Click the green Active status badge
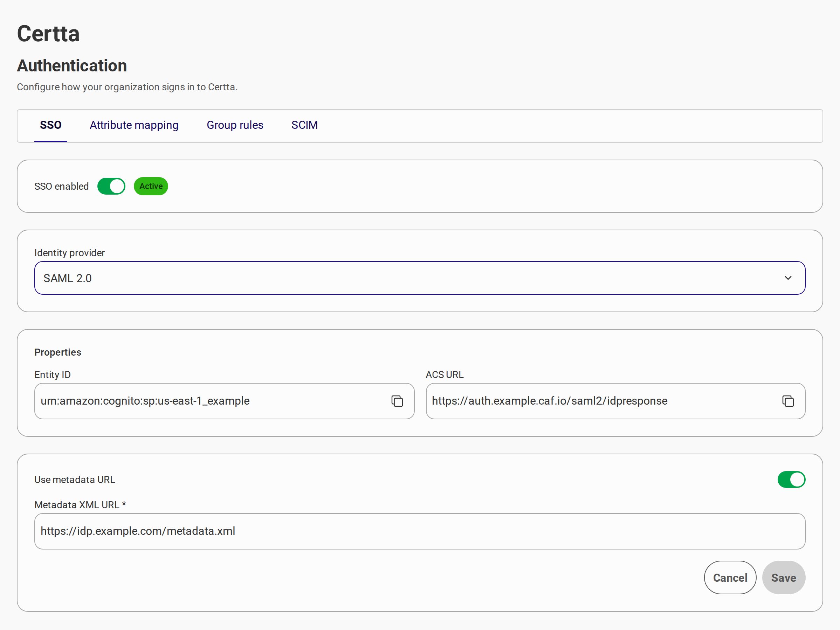 [x=151, y=186]
